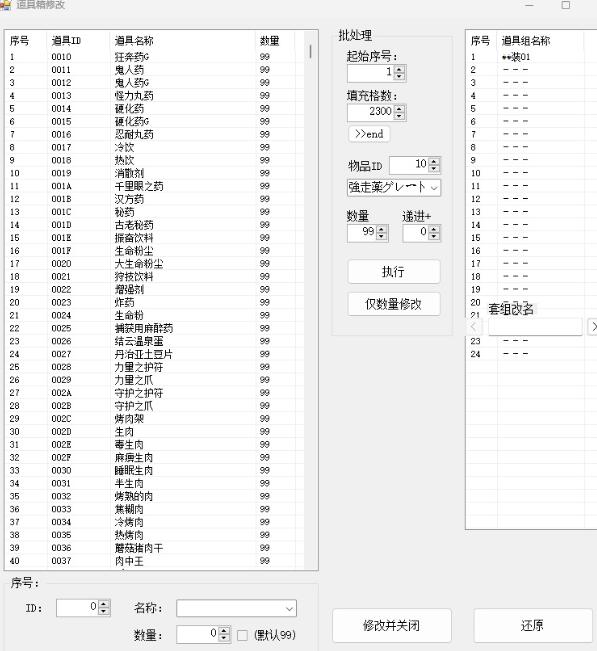Click left scroll arrow of set list
This screenshot has width=597, height=651.
[x=474, y=327]
